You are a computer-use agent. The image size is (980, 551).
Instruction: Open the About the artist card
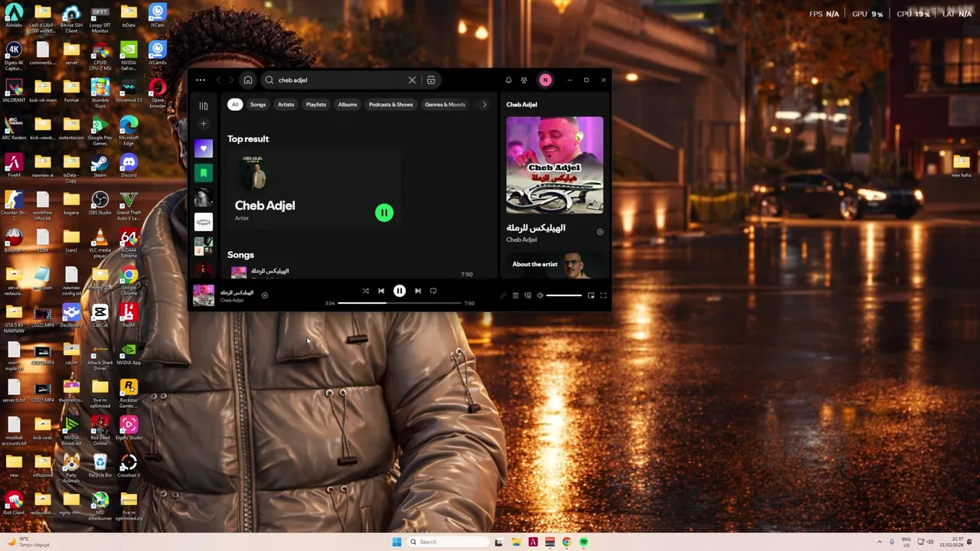[x=554, y=266]
